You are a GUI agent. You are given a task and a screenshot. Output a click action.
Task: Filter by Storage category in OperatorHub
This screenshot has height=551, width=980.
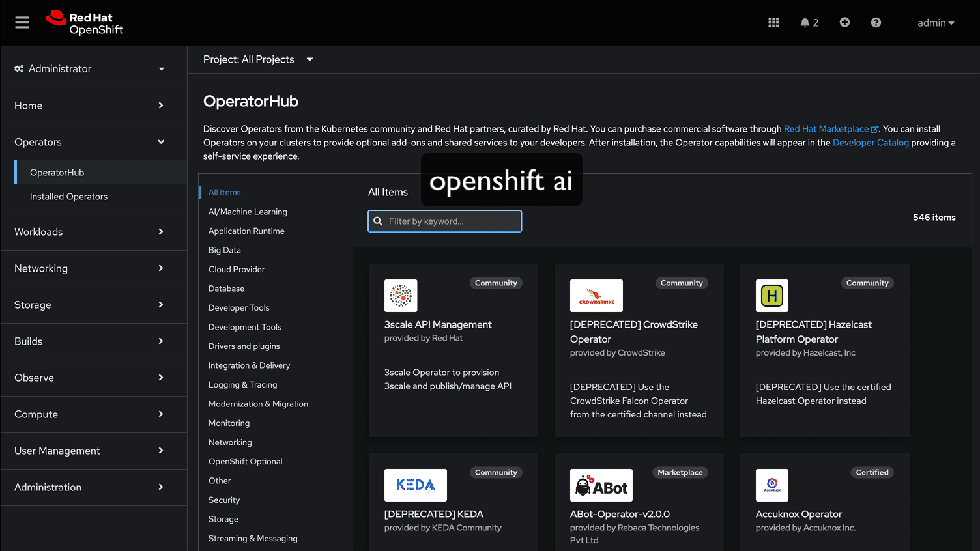(223, 519)
